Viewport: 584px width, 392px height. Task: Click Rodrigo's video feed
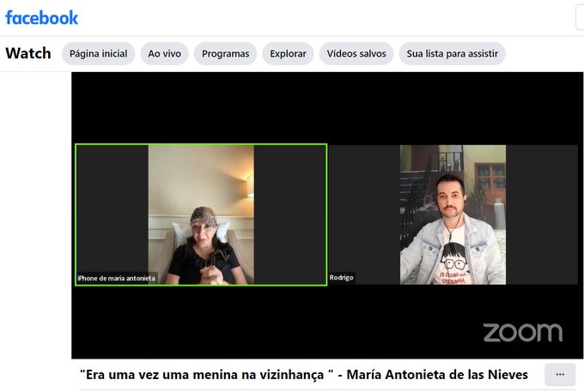click(x=453, y=214)
